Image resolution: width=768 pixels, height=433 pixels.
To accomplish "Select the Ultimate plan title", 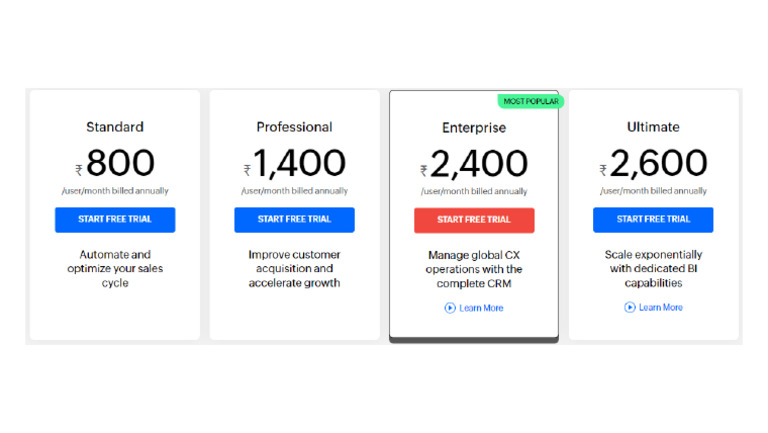I will (653, 127).
